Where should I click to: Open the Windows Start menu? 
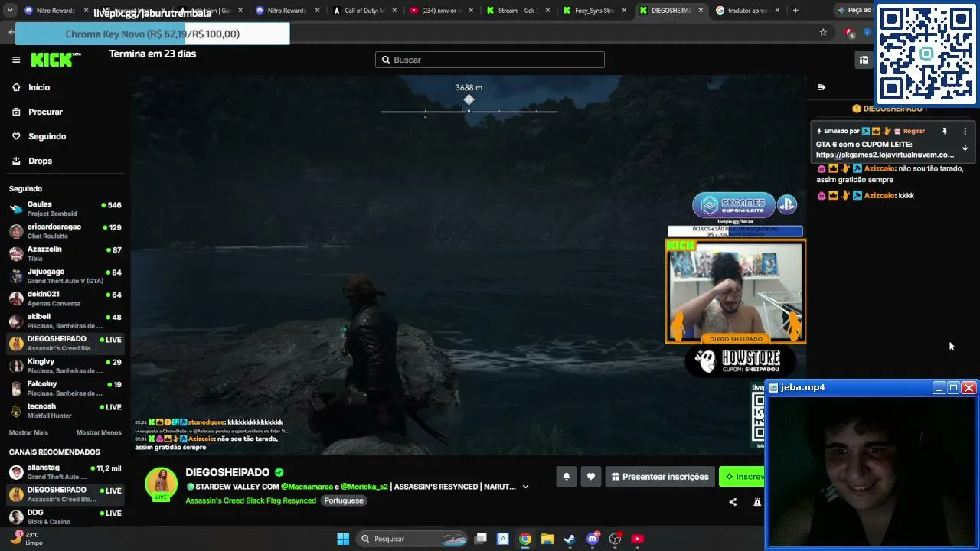pyautogui.click(x=343, y=539)
